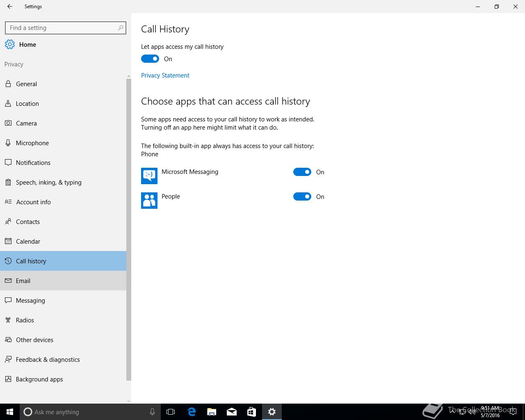Click the General lock icon

pos(8,84)
